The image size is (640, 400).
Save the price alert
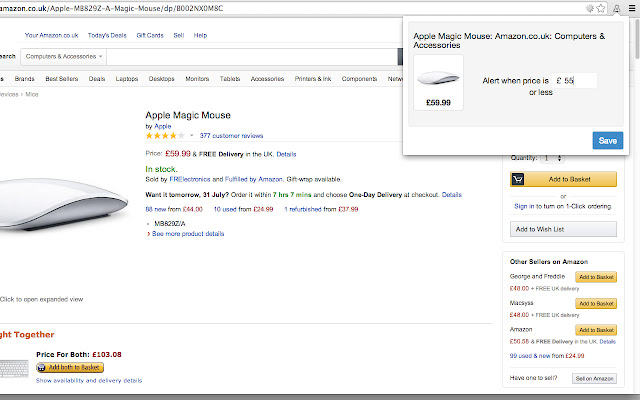click(607, 141)
